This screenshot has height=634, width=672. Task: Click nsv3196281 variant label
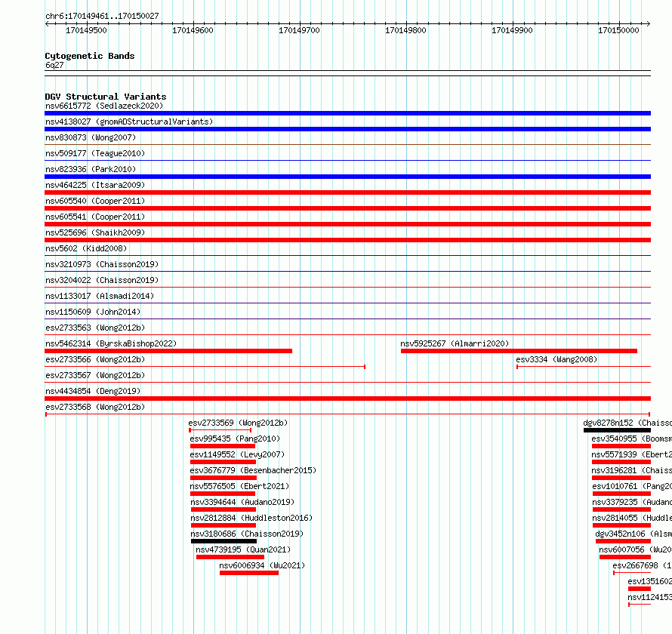pyautogui.click(x=632, y=470)
